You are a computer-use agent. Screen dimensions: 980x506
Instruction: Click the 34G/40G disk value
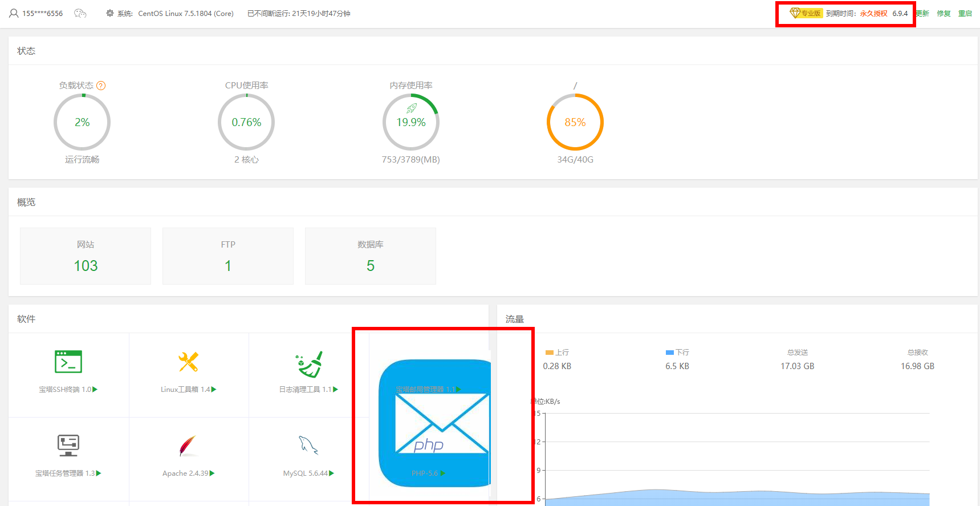575,160
